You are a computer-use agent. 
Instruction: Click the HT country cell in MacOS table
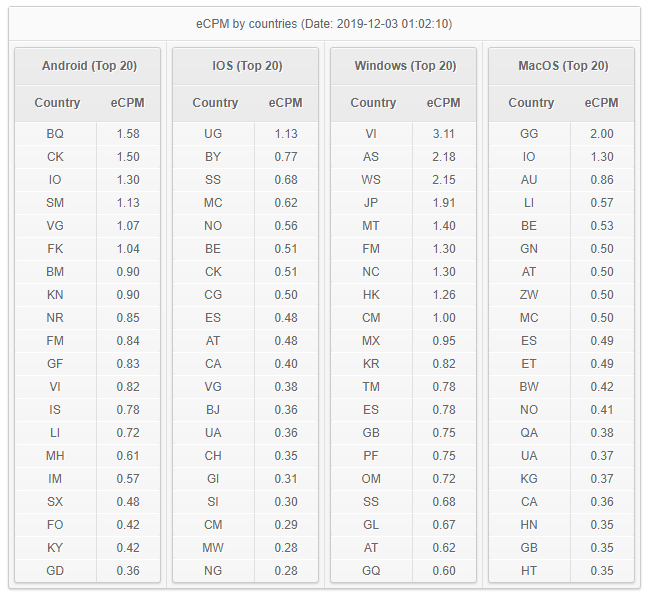[529, 571]
